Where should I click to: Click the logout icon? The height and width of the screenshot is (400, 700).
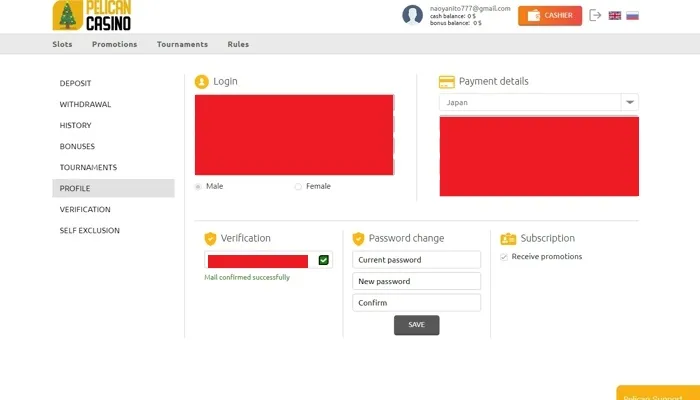point(596,15)
